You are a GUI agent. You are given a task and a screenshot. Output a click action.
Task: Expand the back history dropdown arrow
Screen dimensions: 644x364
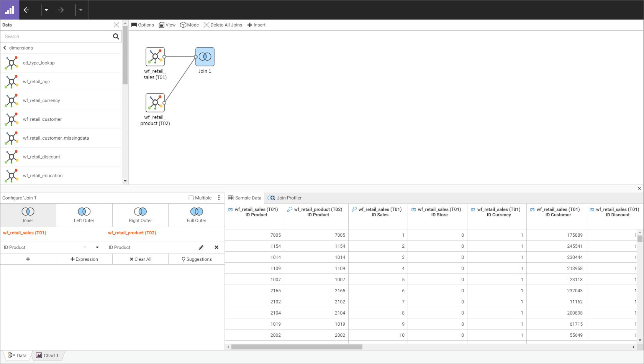coord(46,10)
